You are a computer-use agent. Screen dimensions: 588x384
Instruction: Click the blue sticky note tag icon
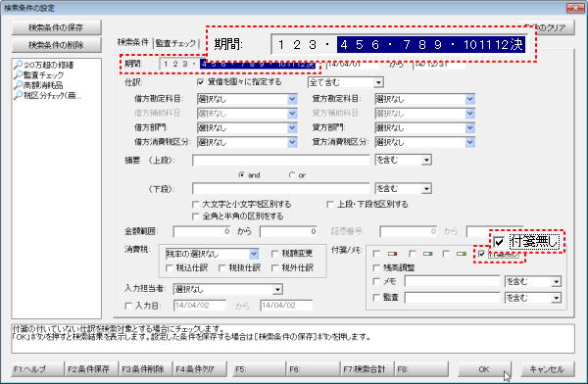[427, 254]
